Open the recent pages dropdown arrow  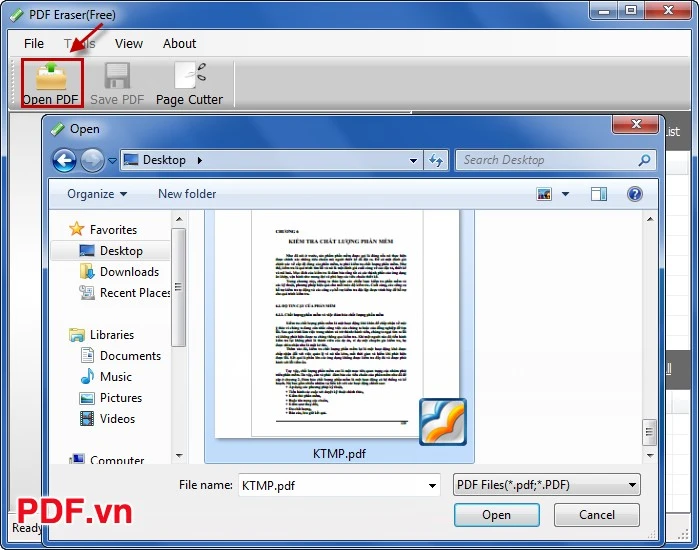click(x=112, y=160)
